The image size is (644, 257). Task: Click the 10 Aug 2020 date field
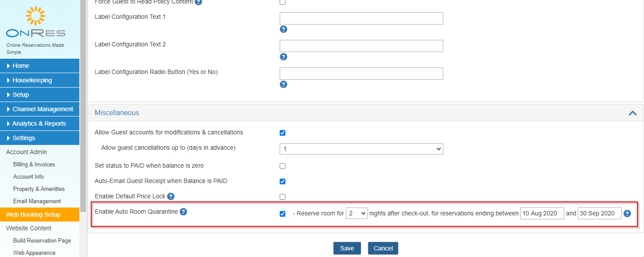pyautogui.click(x=542, y=213)
